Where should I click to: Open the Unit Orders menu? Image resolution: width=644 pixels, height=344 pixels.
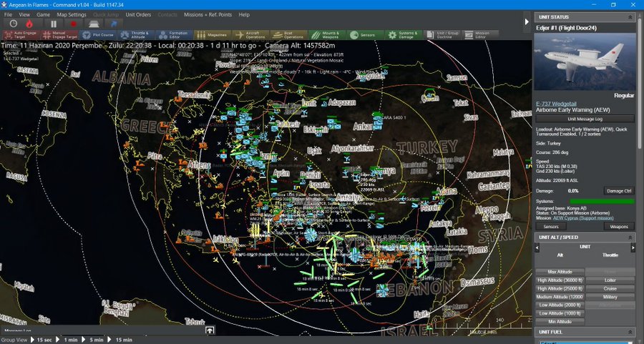coord(138,14)
